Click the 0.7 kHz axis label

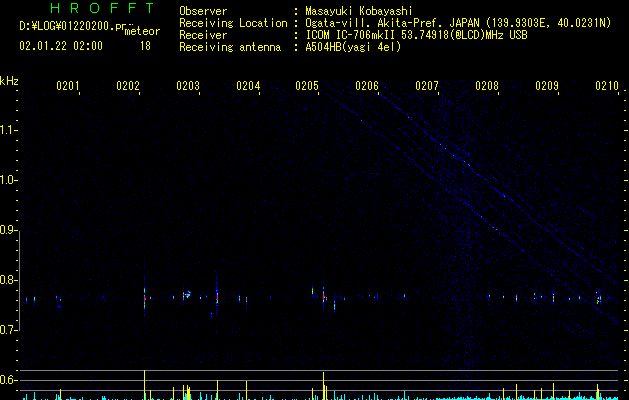(x=8, y=330)
